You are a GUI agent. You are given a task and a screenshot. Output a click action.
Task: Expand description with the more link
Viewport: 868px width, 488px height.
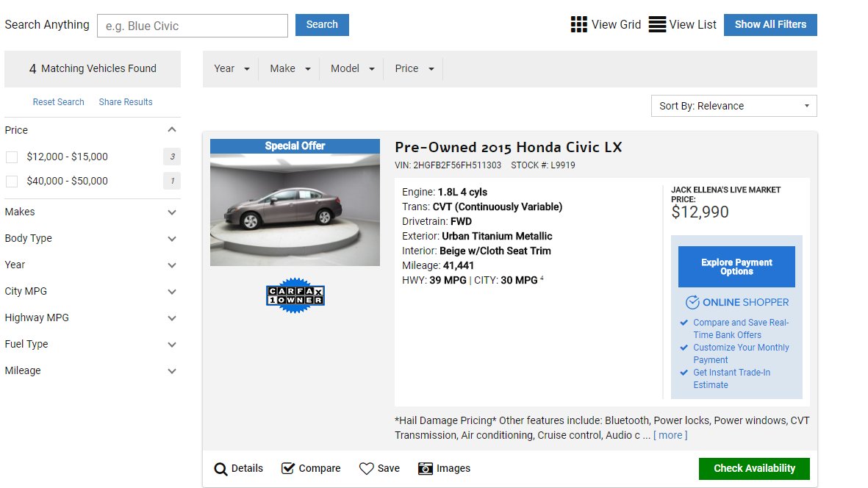(x=670, y=435)
